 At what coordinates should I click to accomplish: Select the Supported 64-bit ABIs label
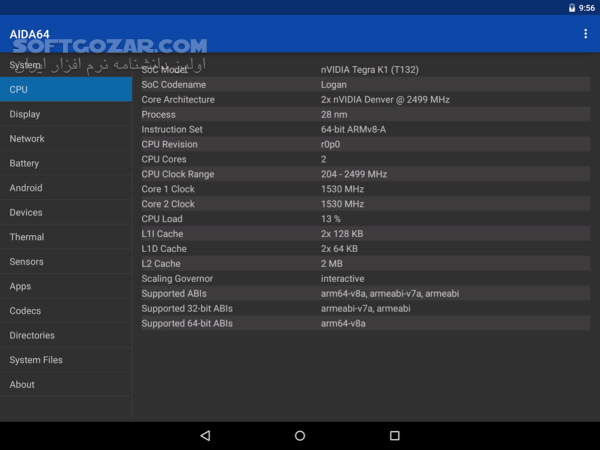coord(187,323)
